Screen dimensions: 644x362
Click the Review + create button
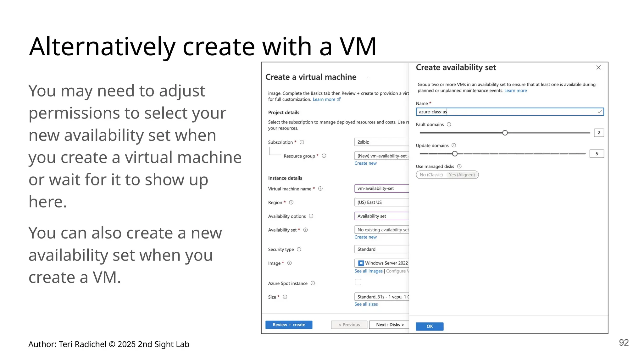289,325
